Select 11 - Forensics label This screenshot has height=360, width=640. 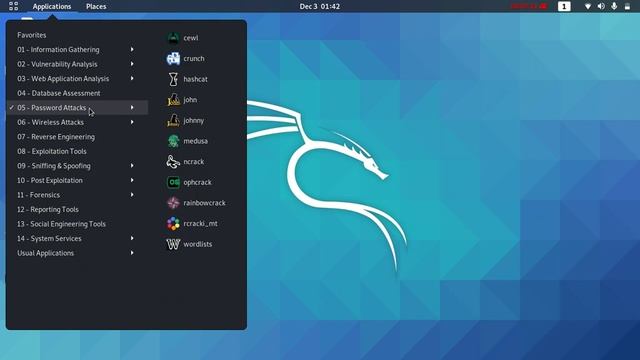[x=38, y=195]
